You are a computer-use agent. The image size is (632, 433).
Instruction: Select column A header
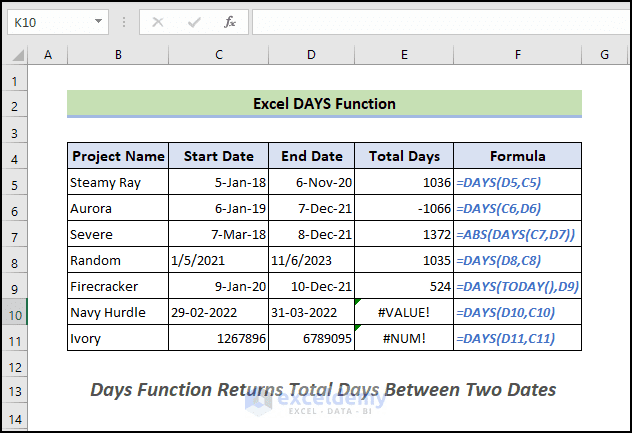click(48, 55)
